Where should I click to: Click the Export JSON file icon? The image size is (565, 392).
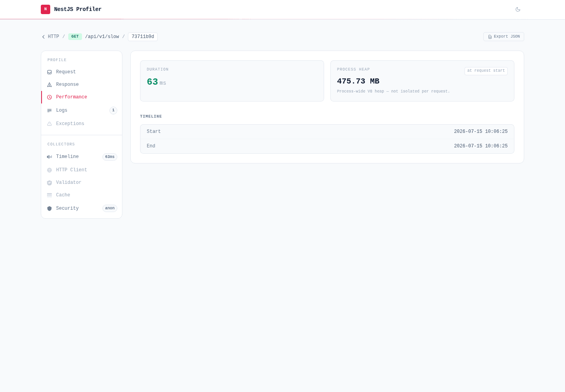point(490,37)
